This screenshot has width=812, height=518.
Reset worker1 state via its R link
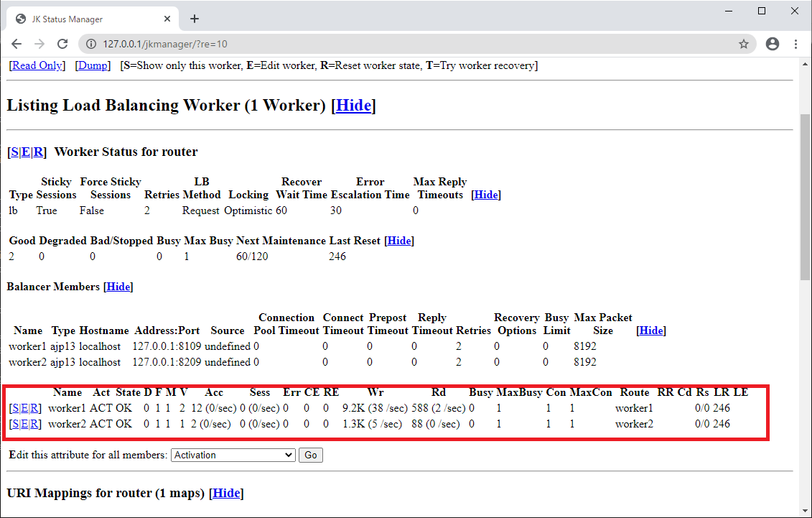pos(34,408)
